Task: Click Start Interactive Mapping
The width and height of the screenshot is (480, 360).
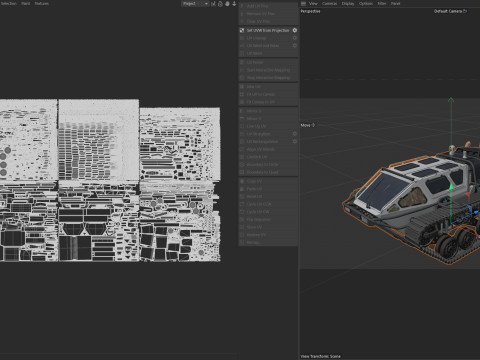Action: pyautogui.click(x=268, y=70)
